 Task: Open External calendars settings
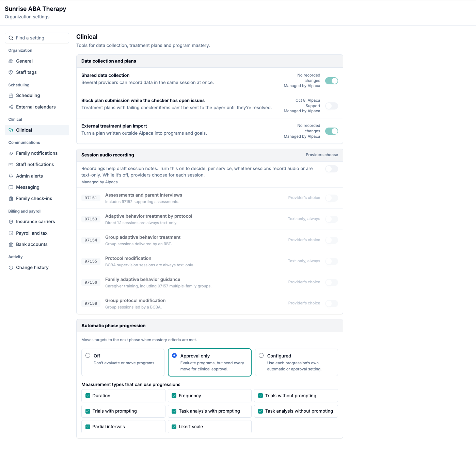pos(37,107)
